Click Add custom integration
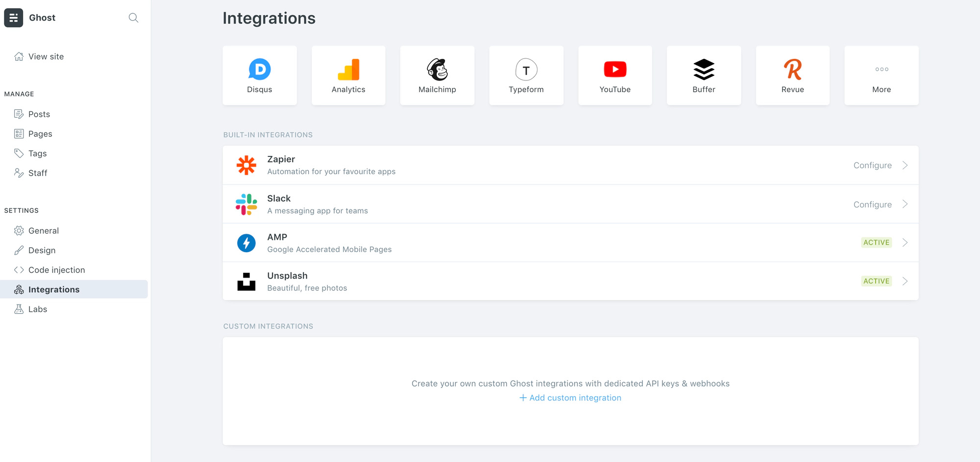The image size is (980, 462). (570, 398)
